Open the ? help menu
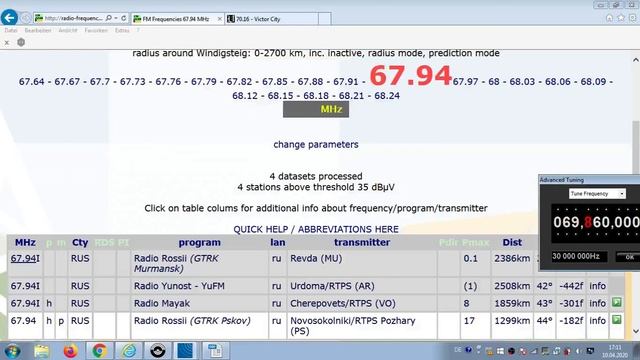640x360 pixels. (138, 30)
